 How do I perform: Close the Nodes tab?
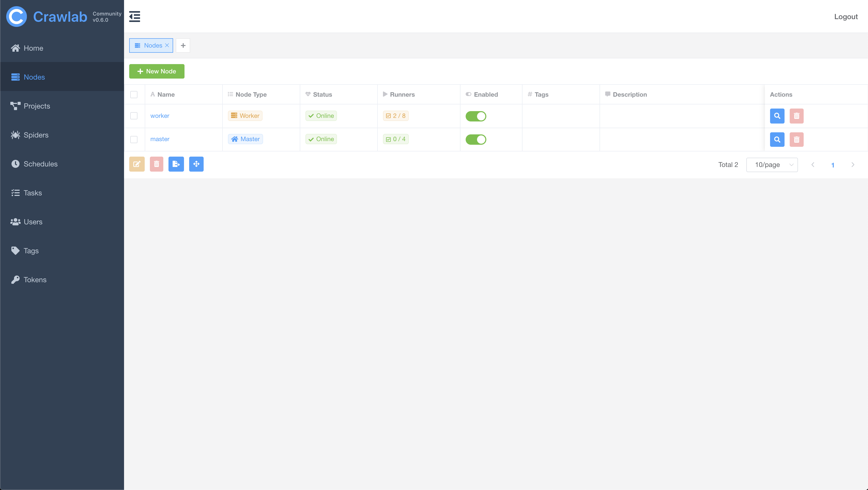(167, 45)
